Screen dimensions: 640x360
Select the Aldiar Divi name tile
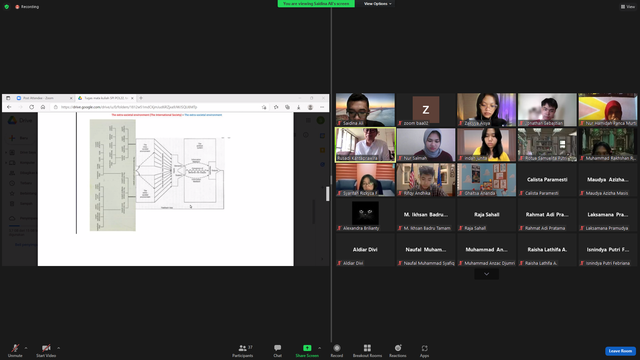tap(365, 250)
